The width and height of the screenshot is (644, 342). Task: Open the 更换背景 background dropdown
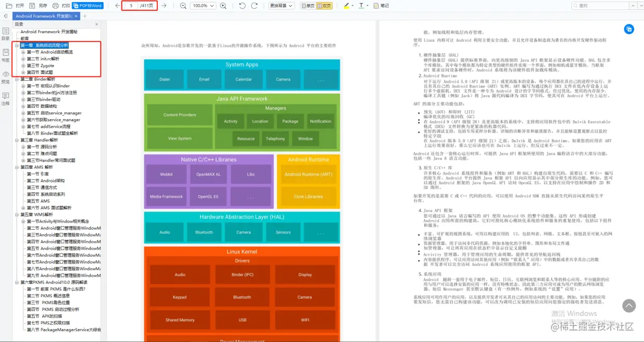[x=281, y=6]
